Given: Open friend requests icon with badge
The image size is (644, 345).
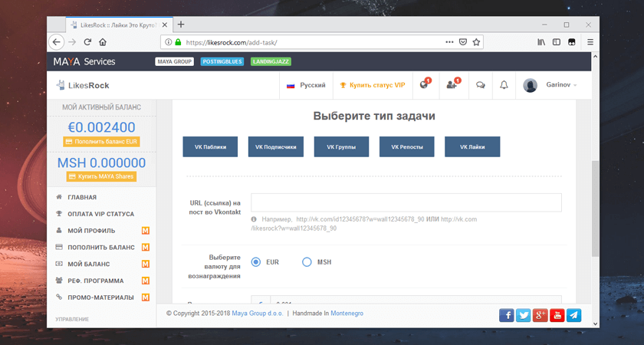Looking at the screenshot, I should click(453, 84).
